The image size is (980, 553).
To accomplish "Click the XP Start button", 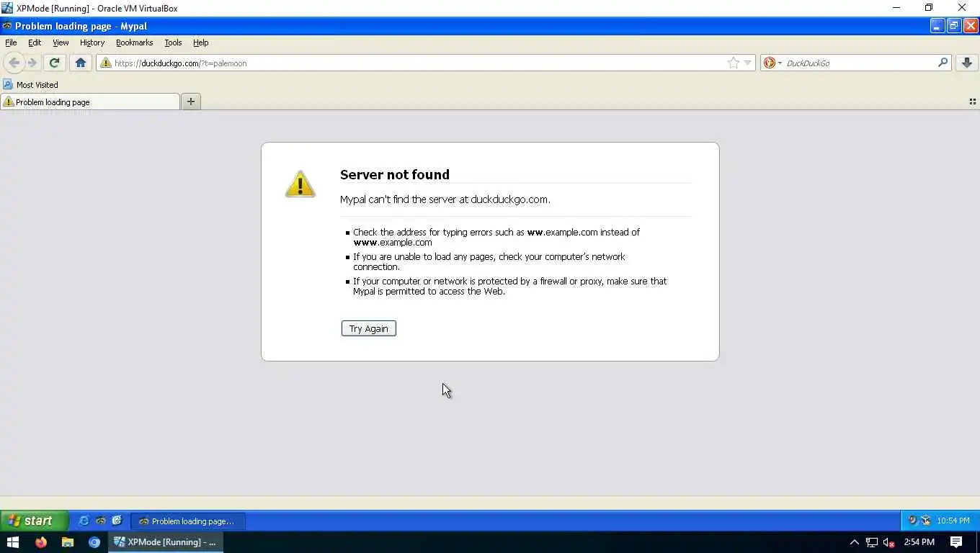I will pos(34,521).
